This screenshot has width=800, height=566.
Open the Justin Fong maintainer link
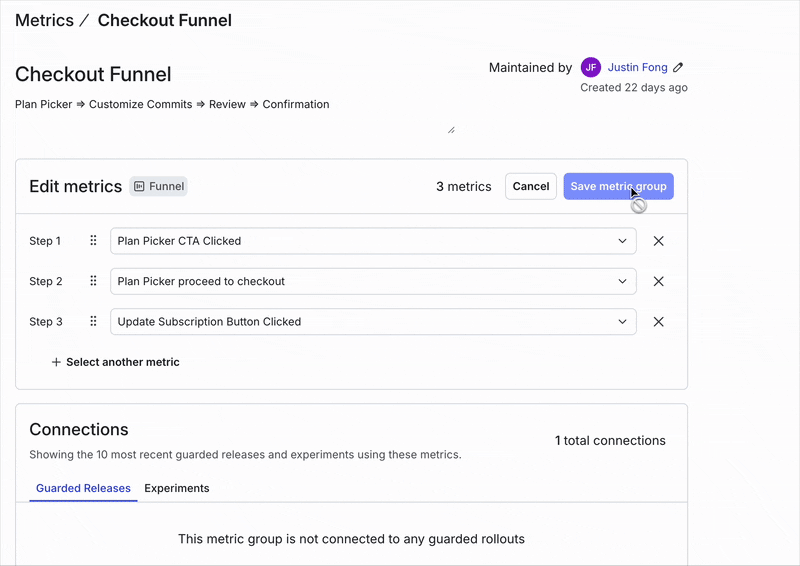coord(637,68)
